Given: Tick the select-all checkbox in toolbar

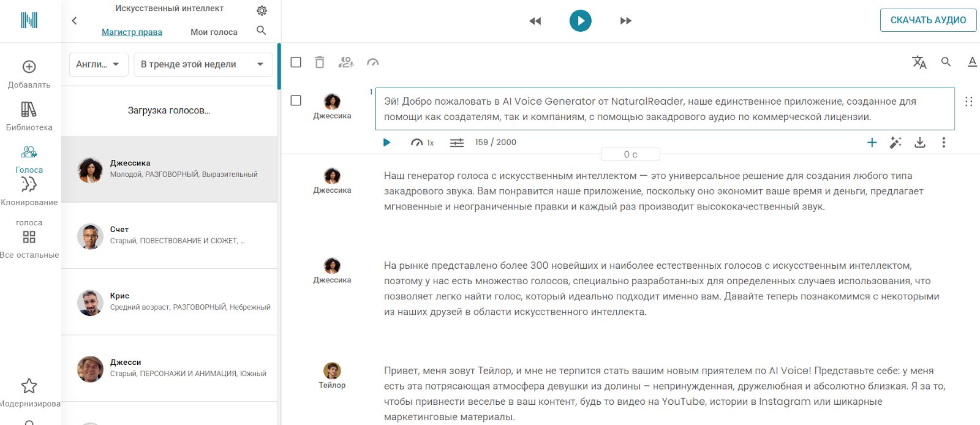Looking at the screenshot, I should click(x=296, y=62).
